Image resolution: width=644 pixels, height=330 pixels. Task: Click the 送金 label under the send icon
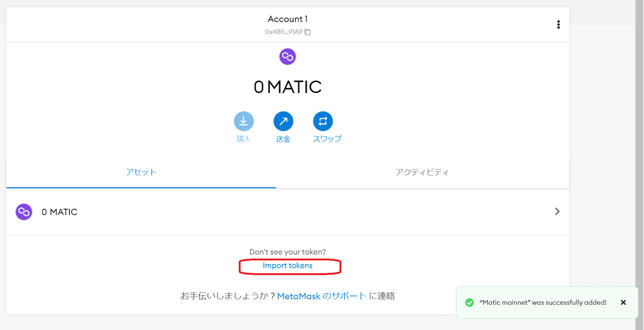click(283, 139)
